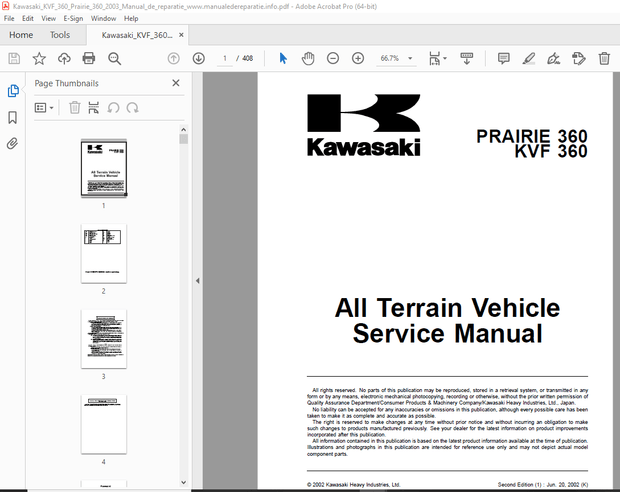Close the Kawasaki_KVF_360 document tab
The height and width of the screenshot is (492, 620).
click(181, 35)
